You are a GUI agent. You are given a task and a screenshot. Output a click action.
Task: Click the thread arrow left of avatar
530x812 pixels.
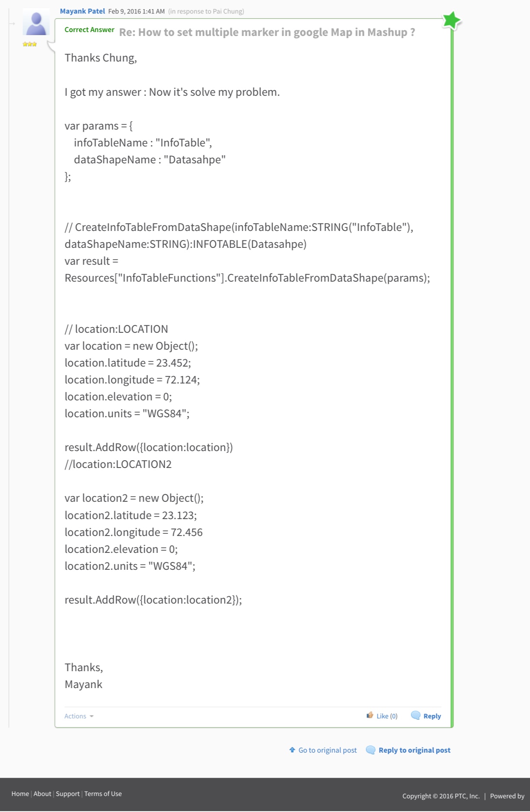[x=12, y=23]
